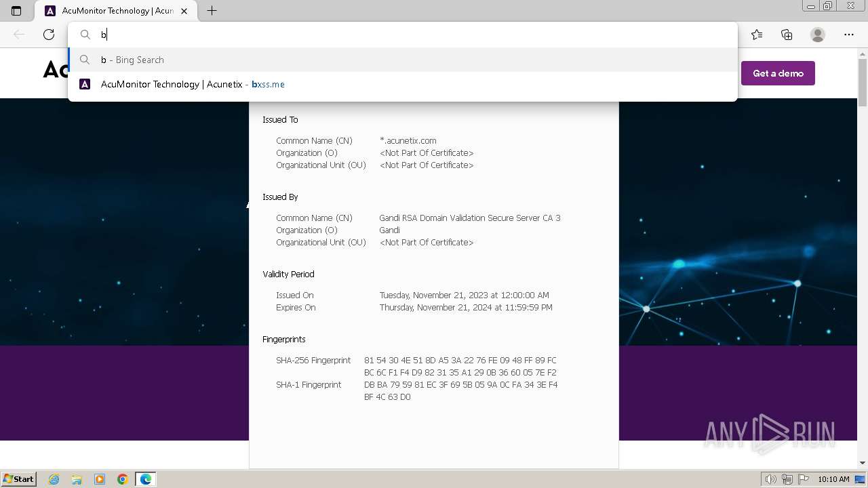This screenshot has height=488, width=868.
Task: Open Settings and more ellipsis menu
Action: tap(849, 35)
